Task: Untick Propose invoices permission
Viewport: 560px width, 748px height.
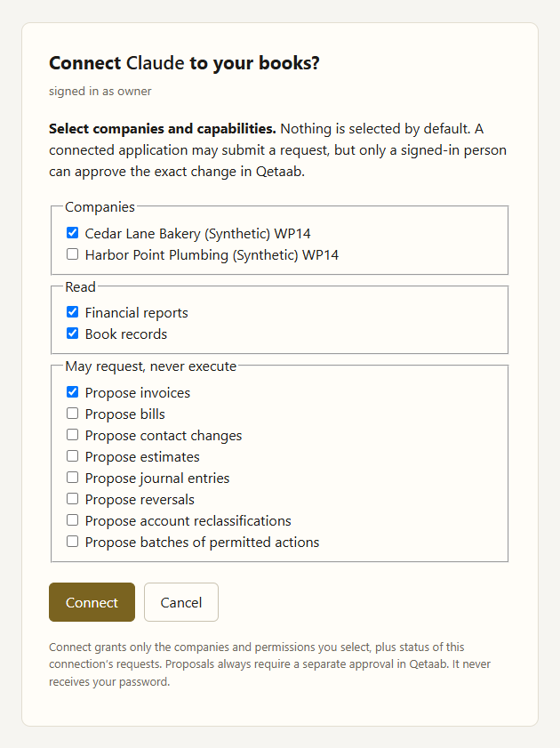Action: 72,392
